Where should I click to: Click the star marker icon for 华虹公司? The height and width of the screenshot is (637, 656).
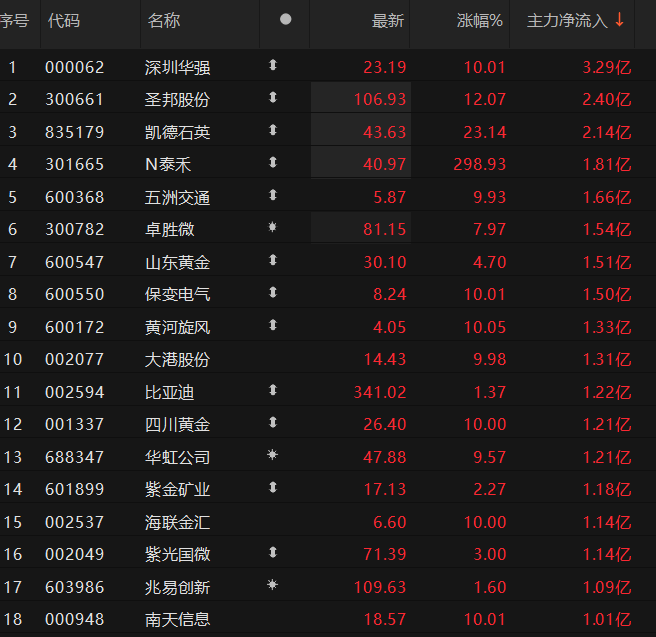click(272, 455)
